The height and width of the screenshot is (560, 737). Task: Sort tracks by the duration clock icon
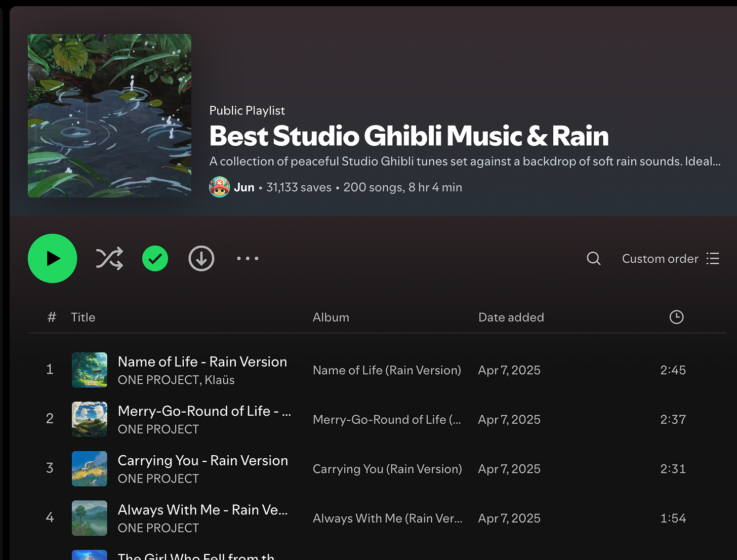[676, 317]
